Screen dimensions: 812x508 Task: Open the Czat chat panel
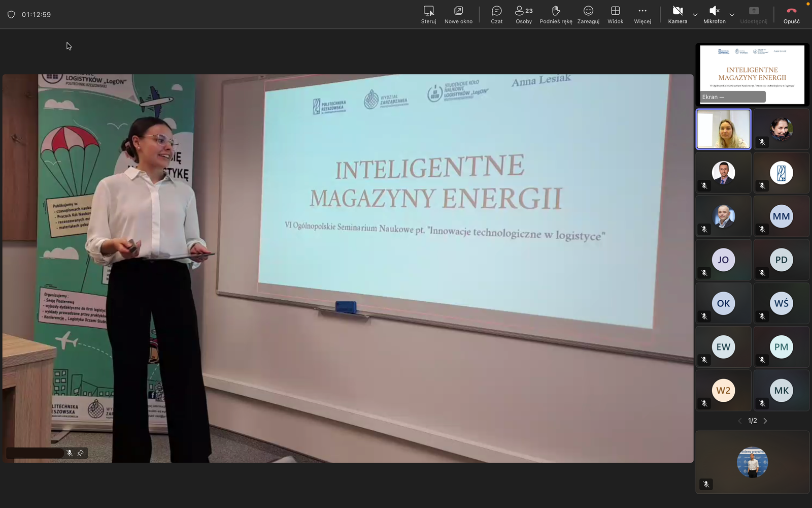pos(496,15)
